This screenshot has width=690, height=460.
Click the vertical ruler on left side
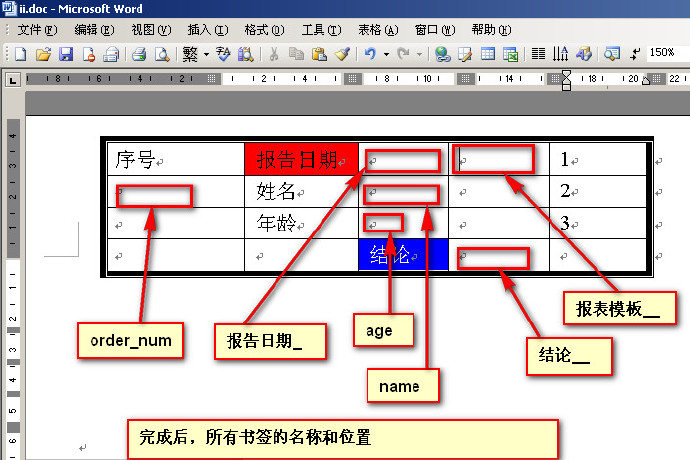click(x=13, y=288)
